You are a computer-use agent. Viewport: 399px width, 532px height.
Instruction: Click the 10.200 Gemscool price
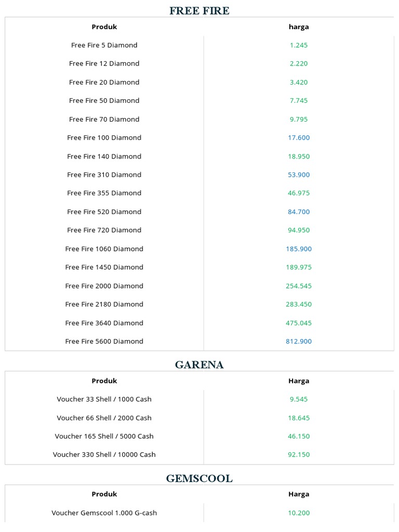[x=299, y=513]
